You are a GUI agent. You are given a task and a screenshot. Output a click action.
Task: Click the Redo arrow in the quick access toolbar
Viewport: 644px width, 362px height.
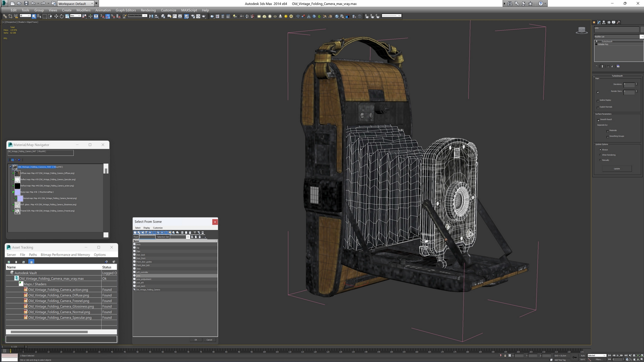tap(43, 4)
